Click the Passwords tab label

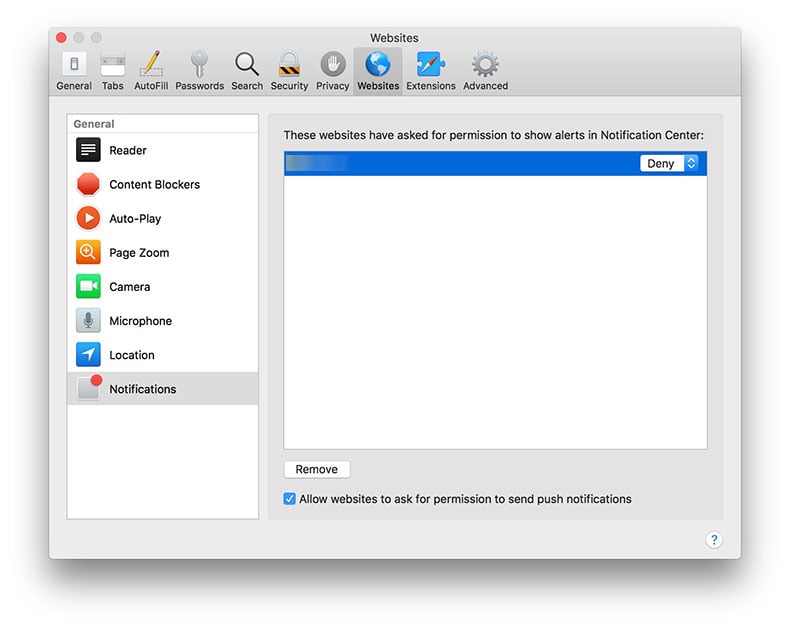click(x=200, y=86)
